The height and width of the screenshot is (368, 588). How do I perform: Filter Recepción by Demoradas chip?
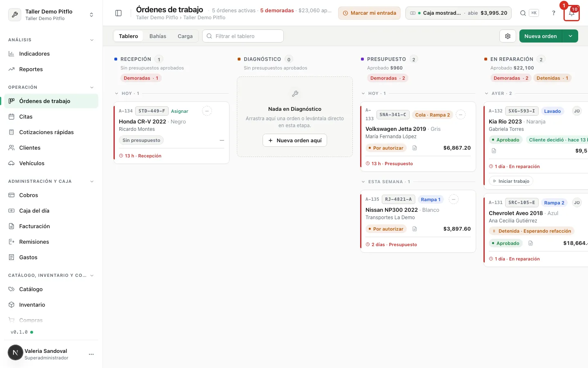141,78
